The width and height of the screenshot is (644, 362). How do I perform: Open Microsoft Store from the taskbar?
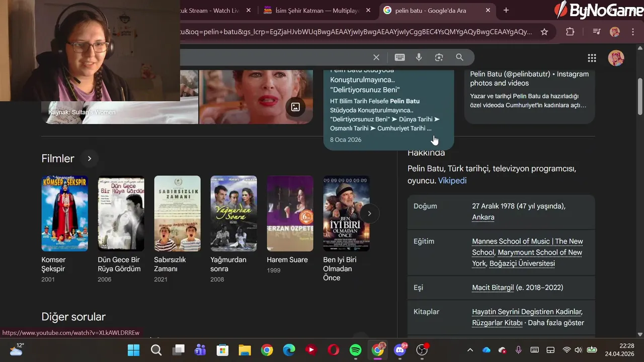[222, 350]
